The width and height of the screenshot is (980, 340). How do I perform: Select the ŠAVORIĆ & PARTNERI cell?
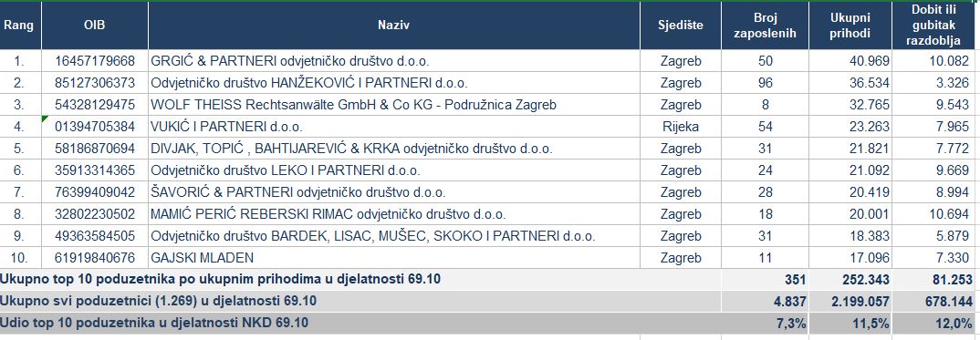pos(394,192)
